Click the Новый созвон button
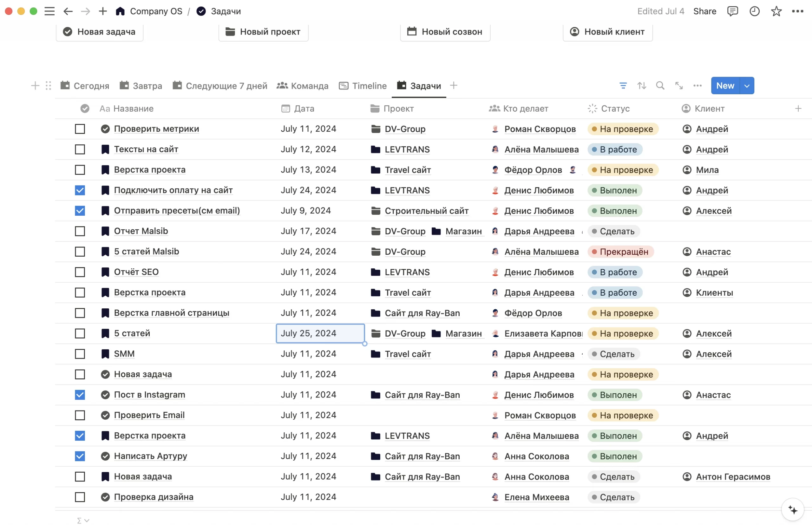 pyautogui.click(x=445, y=32)
